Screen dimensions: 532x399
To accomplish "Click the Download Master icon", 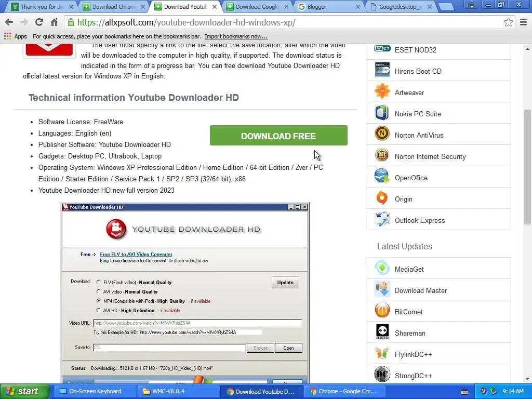I will 382,289.
